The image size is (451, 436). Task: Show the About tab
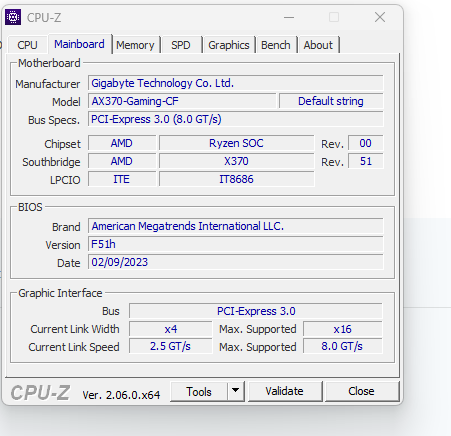pos(318,45)
